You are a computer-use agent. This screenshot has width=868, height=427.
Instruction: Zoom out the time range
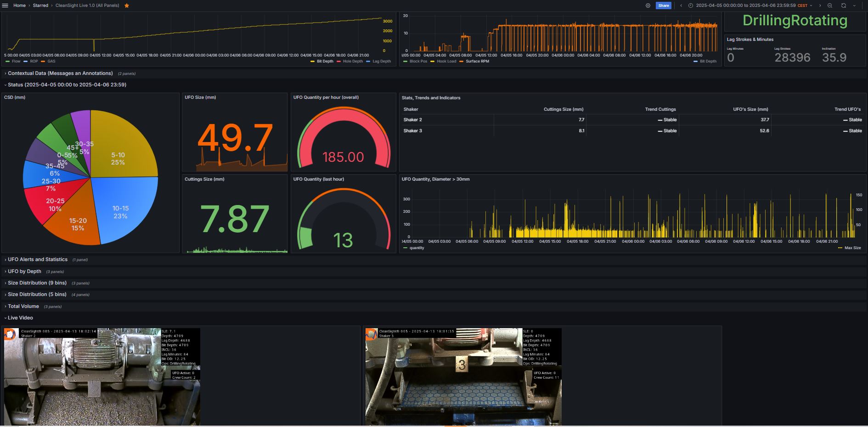click(x=830, y=6)
